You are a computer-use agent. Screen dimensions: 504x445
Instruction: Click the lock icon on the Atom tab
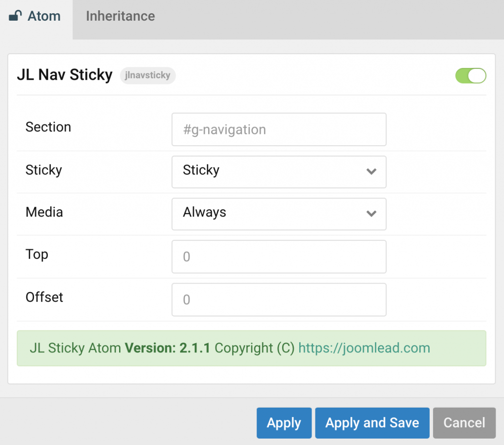tap(14, 15)
